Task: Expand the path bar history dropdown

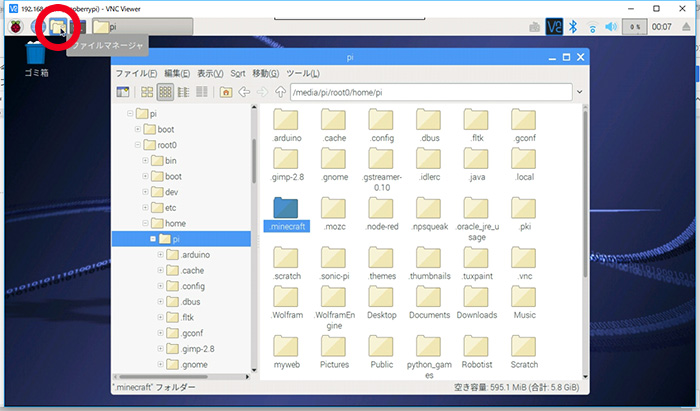Action: (x=578, y=92)
